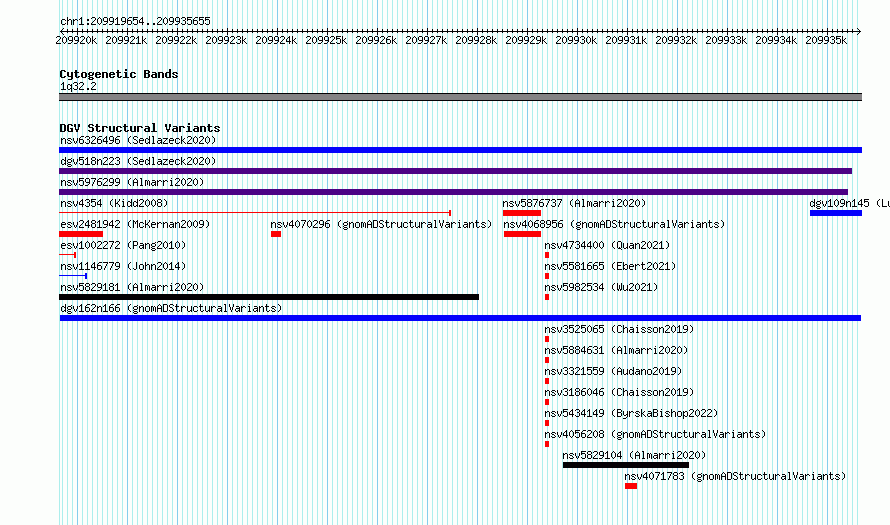
Task: Click the small red nsv4070296 bar
Action: pyautogui.click(x=276, y=234)
